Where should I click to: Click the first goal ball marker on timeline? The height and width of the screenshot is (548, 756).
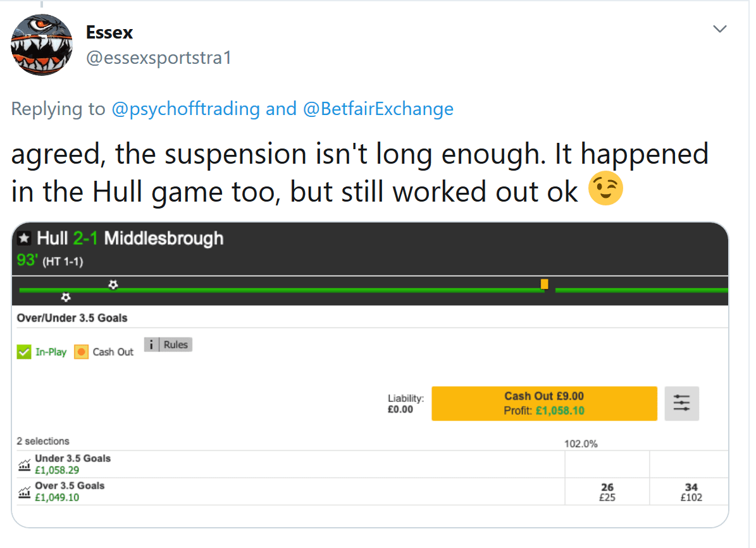pyautogui.click(x=113, y=284)
